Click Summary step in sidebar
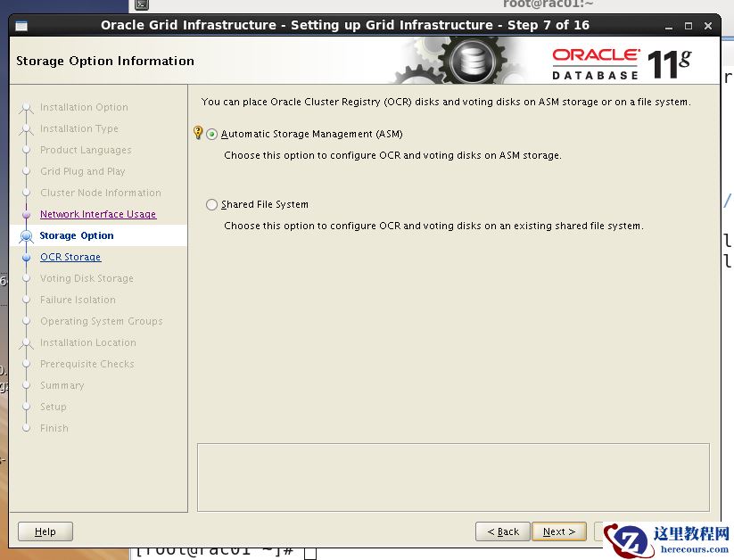Image resolution: width=734 pixels, height=560 pixels. (62, 385)
